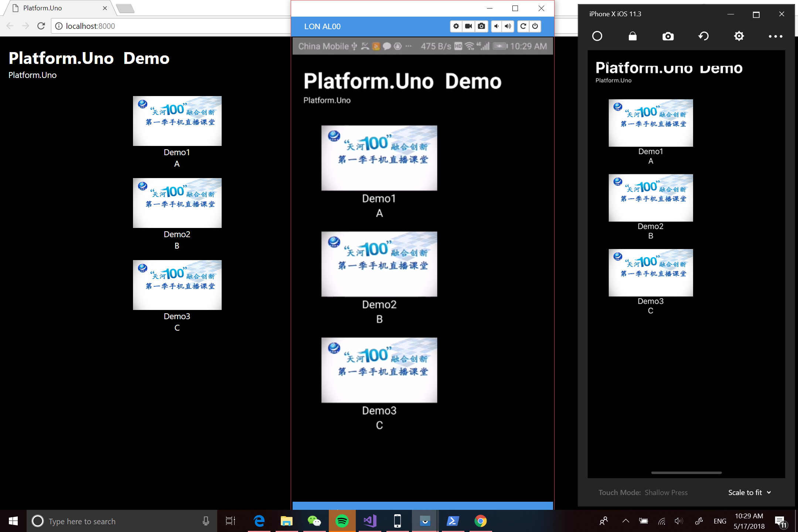Enable touch mode Shallow Press setting

667,492
